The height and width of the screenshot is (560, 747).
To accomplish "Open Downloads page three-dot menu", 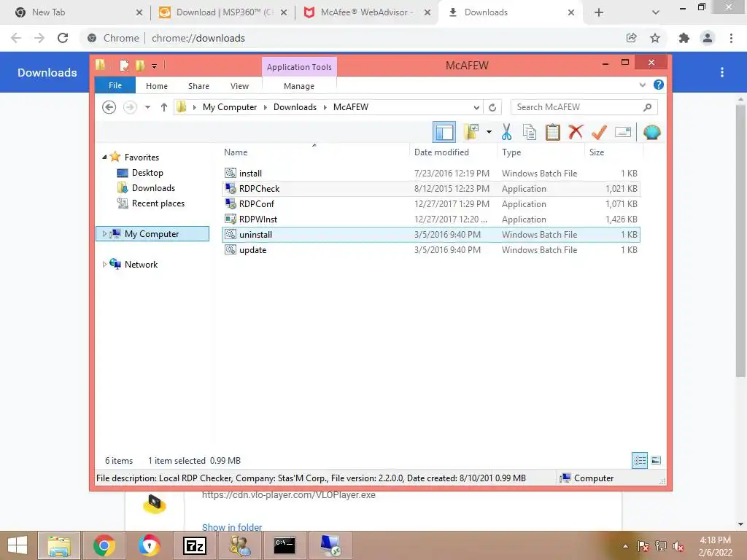I will (x=722, y=72).
